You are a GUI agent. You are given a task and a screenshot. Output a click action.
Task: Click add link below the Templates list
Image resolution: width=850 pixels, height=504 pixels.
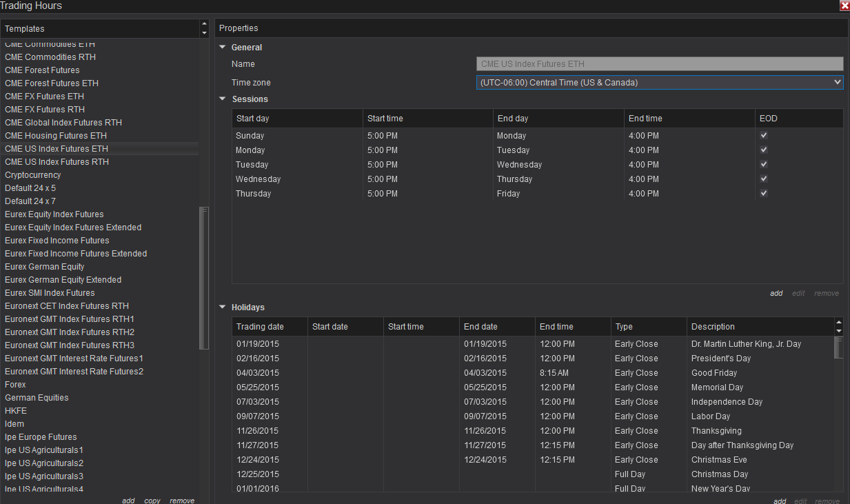[128, 501]
